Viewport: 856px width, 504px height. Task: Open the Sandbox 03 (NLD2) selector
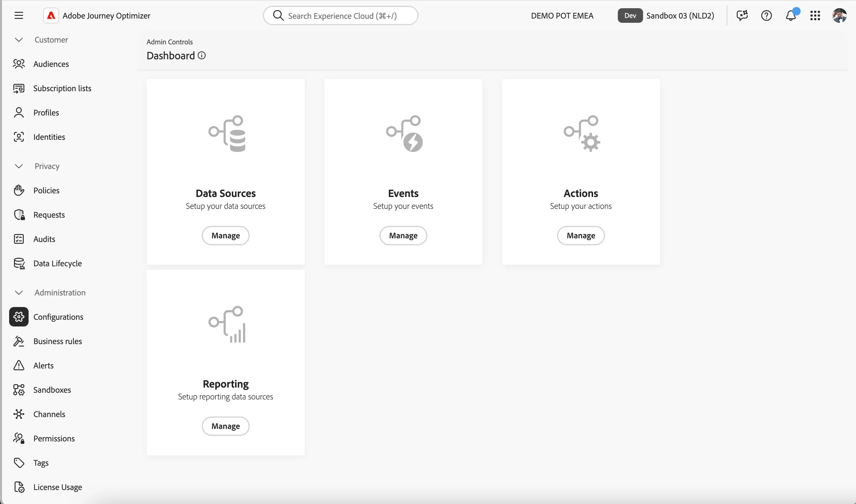tap(666, 16)
